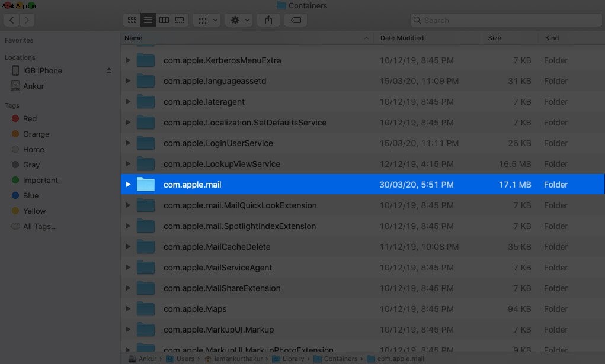Viewport: 605px width, 364px height.
Task: Switch to list view
Action: click(148, 20)
